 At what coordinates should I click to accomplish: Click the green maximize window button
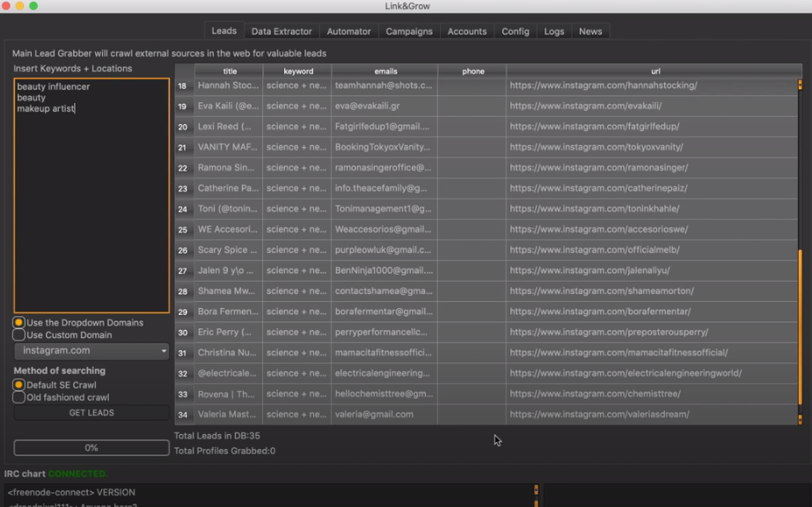click(x=34, y=6)
